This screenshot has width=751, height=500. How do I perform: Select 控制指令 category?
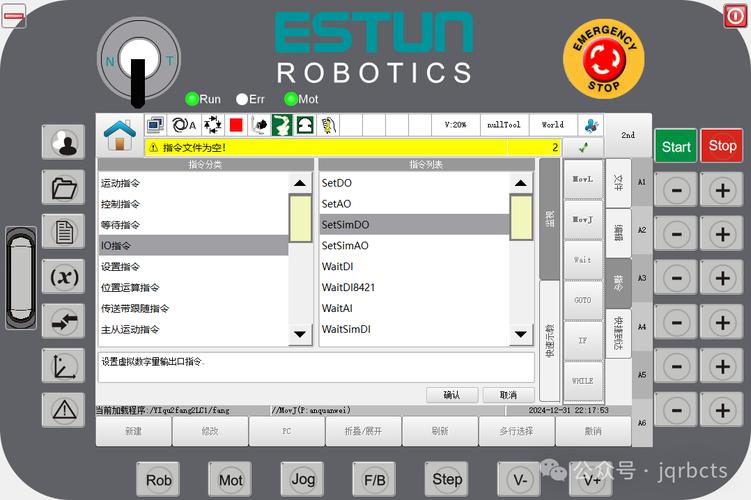point(193,204)
